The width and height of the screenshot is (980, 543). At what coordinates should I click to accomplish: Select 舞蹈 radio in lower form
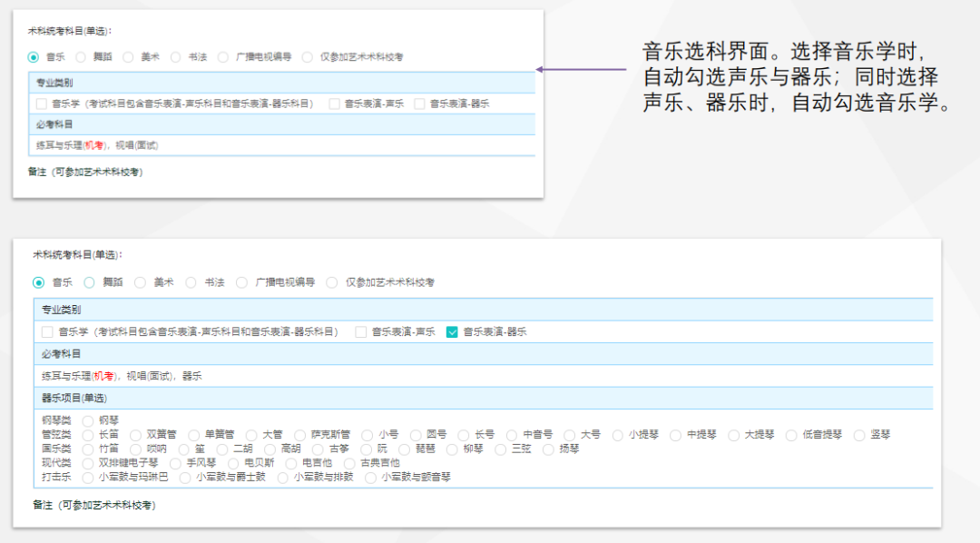[x=89, y=282]
